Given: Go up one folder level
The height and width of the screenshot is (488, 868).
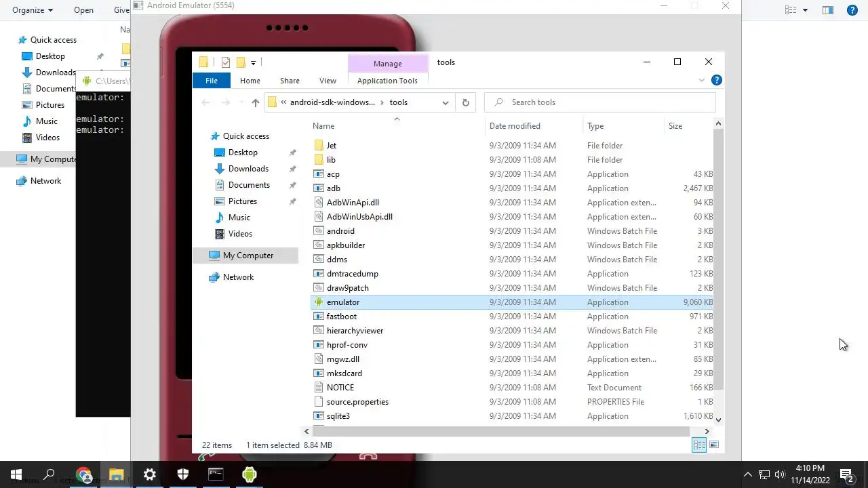Looking at the screenshot, I should pos(255,102).
